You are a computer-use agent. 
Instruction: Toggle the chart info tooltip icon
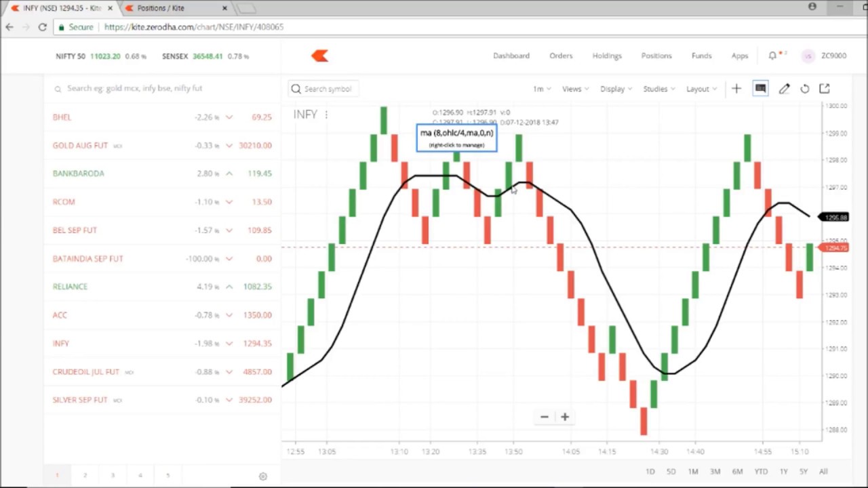click(x=760, y=89)
